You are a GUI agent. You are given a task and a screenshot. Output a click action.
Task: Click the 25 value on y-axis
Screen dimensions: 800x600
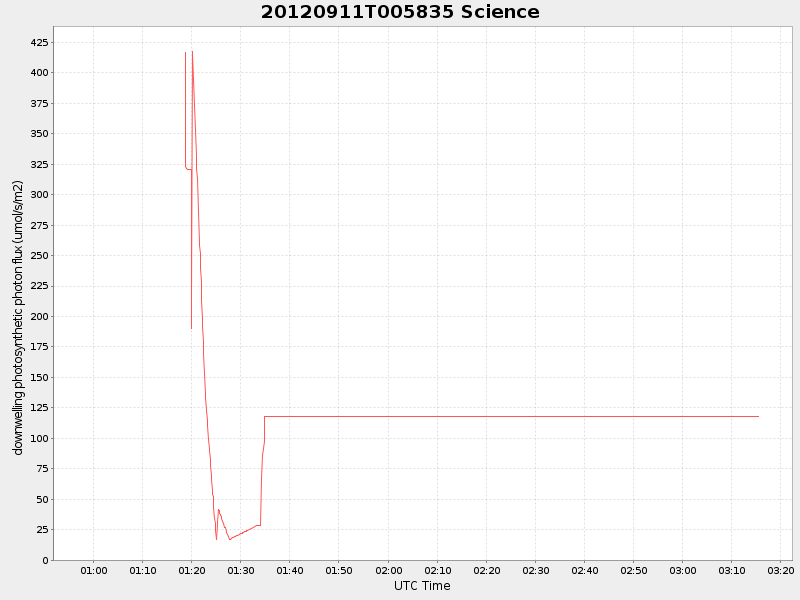coord(42,530)
